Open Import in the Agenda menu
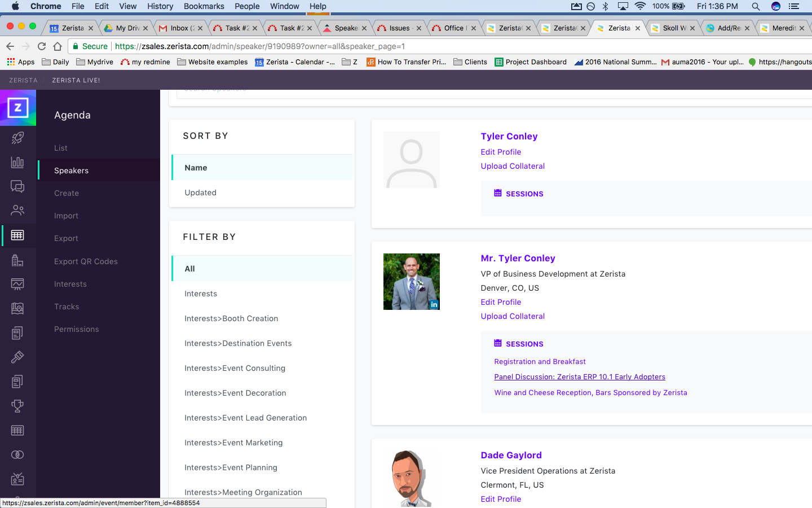This screenshot has height=508, width=812. pyautogui.click(x=66, y=216)
